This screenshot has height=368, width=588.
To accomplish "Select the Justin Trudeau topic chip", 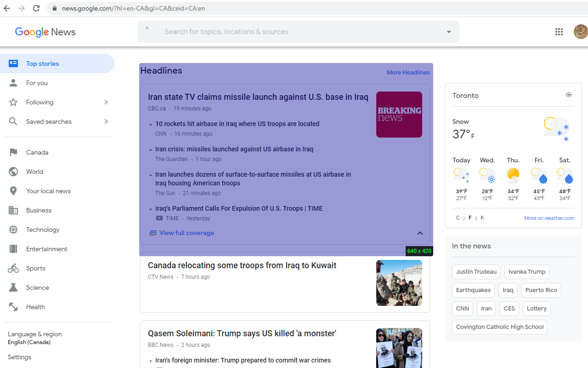I will (476, 272).
